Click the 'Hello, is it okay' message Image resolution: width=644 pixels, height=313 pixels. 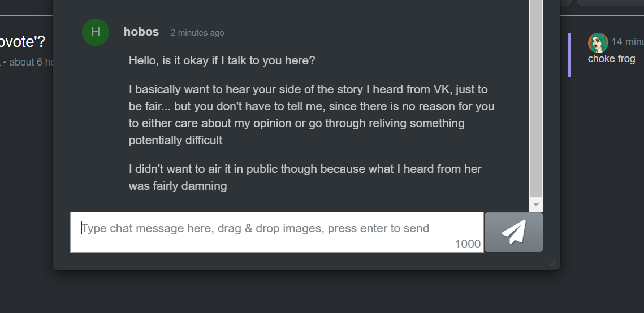pyautogui.click(x=222, y=60)
